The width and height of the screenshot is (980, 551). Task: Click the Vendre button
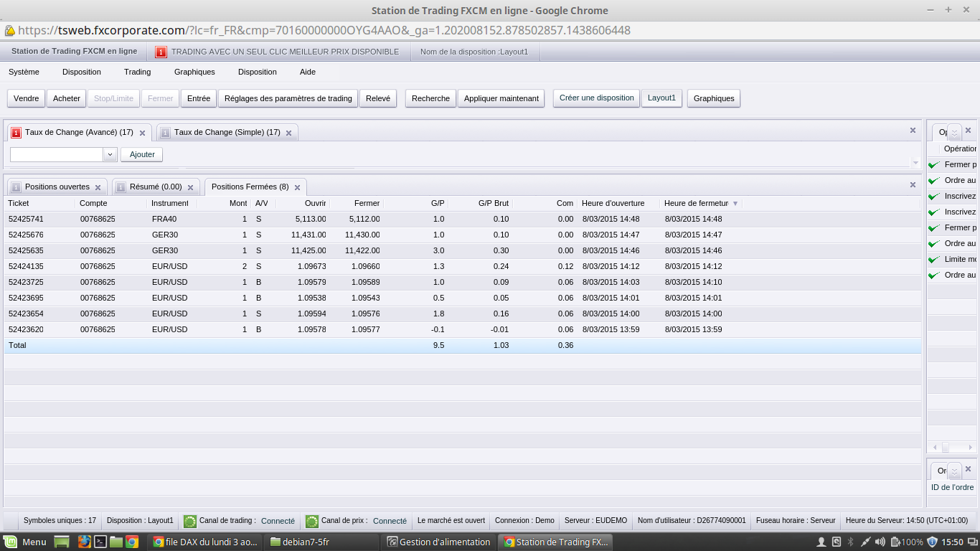point(27,98)
